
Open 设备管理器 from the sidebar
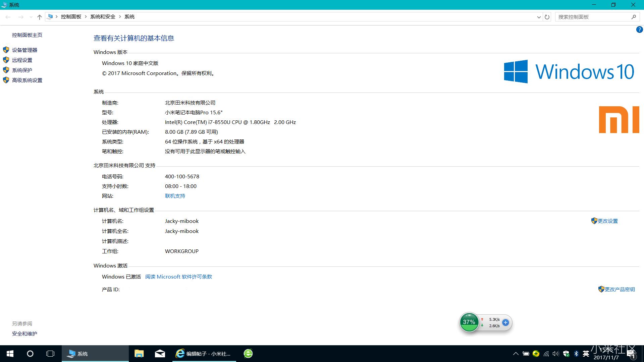pos(24,50)
